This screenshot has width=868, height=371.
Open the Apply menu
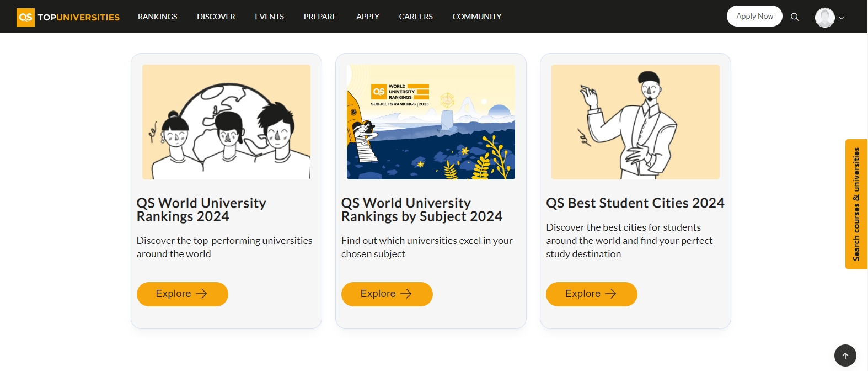pyautogui.click(x=368, y=17)
